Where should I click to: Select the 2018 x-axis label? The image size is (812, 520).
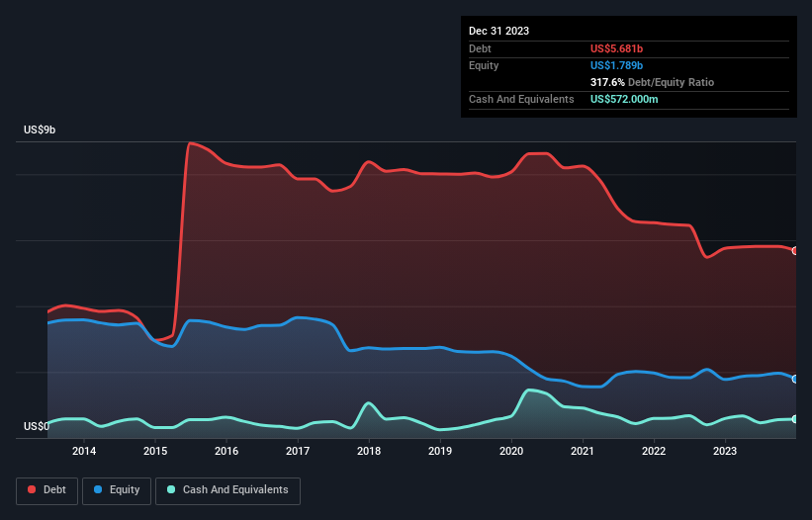(369, 451)
